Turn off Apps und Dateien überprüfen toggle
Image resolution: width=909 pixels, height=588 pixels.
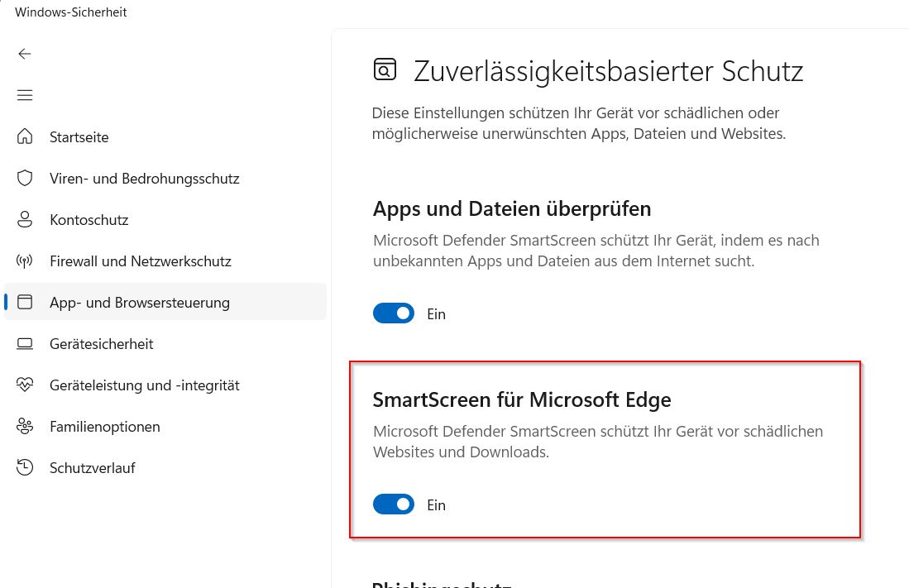click(x=394, y=313)
